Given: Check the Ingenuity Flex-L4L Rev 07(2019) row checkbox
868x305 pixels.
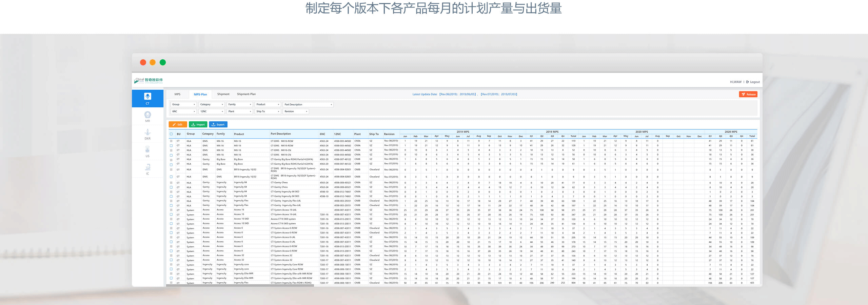Looking at the screenshot, I should coord(171,205).
